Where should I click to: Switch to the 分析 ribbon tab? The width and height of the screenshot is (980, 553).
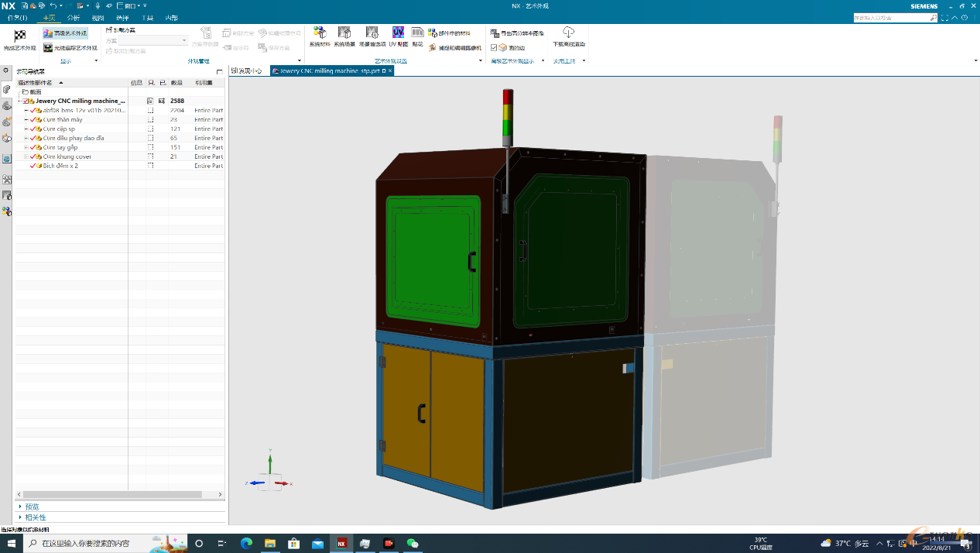(x=74, y=17)
